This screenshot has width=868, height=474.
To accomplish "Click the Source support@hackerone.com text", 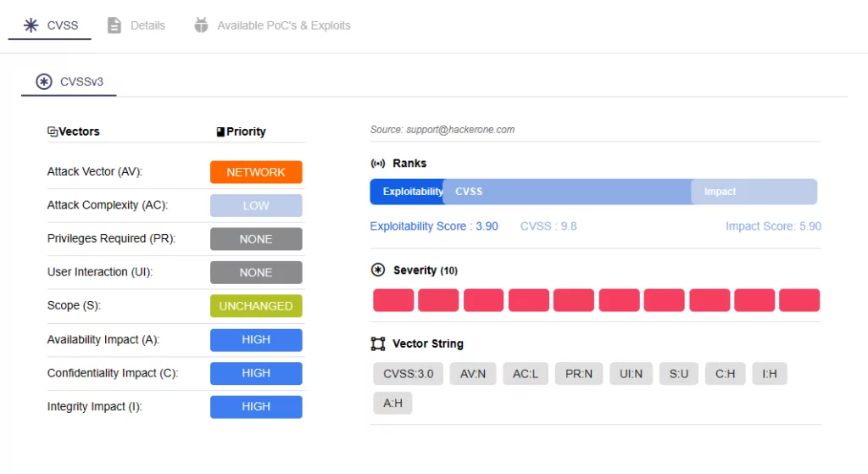I will click(442, 130).
